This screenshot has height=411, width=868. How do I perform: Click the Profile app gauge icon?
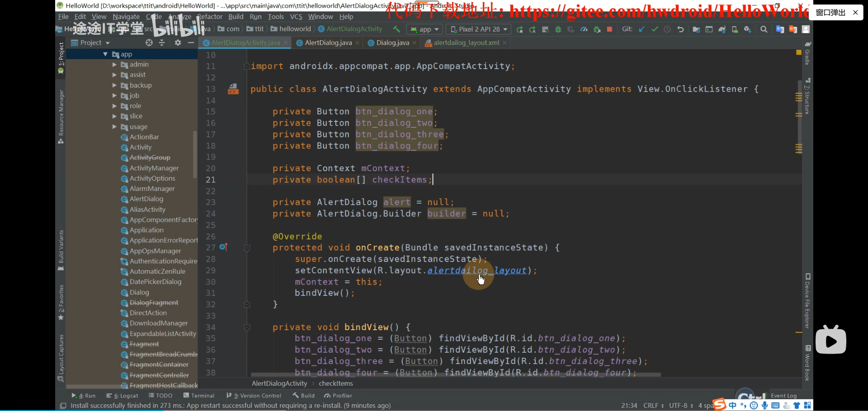coord(584,29)
